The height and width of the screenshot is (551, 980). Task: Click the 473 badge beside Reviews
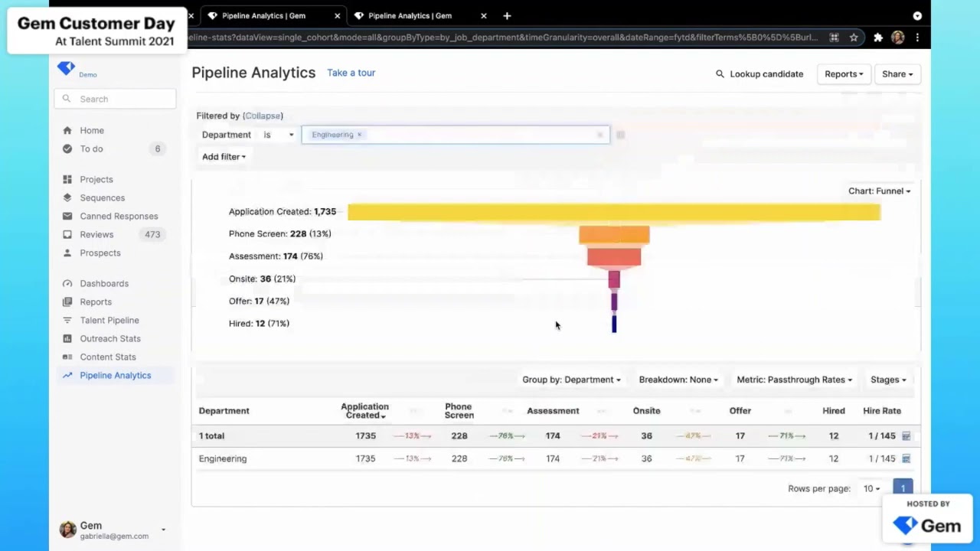coord(152,234)
